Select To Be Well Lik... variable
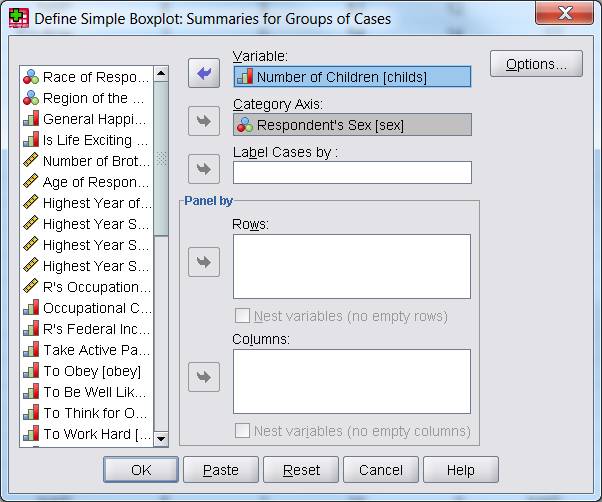This screenshot has height=502, width=602. [x=87, y=392]
